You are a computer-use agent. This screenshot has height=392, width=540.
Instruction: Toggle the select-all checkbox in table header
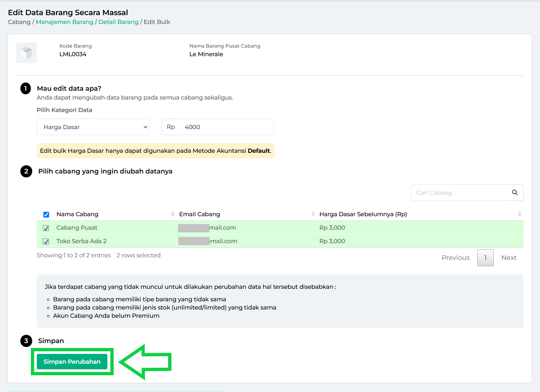pos(46,215)
